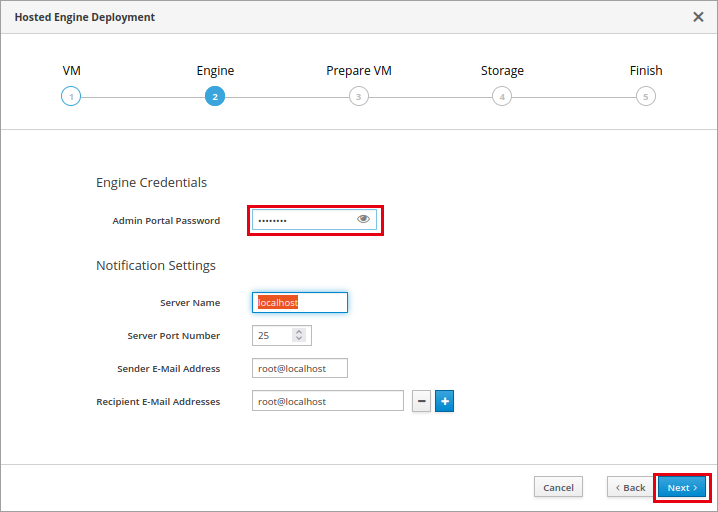This screenshot has height=512, width=718.
Task: Increase the server port number
Action: point(299,332)
